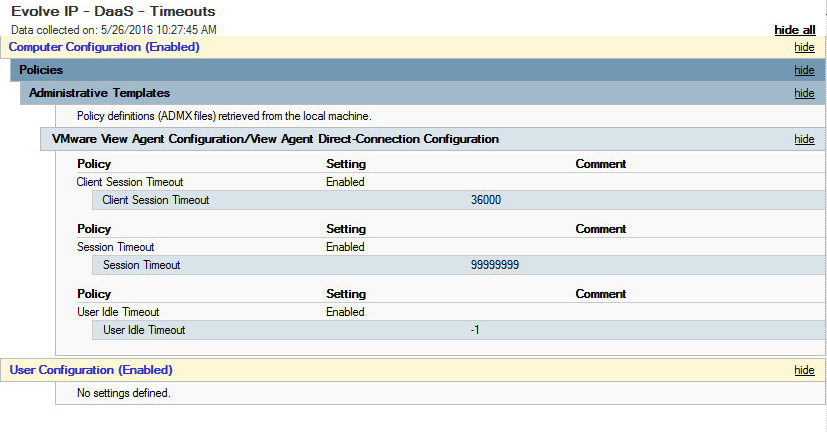Click the User Configuration (Enabled) heading
This screenshot has width=827, height=432.
coord(91,370)
